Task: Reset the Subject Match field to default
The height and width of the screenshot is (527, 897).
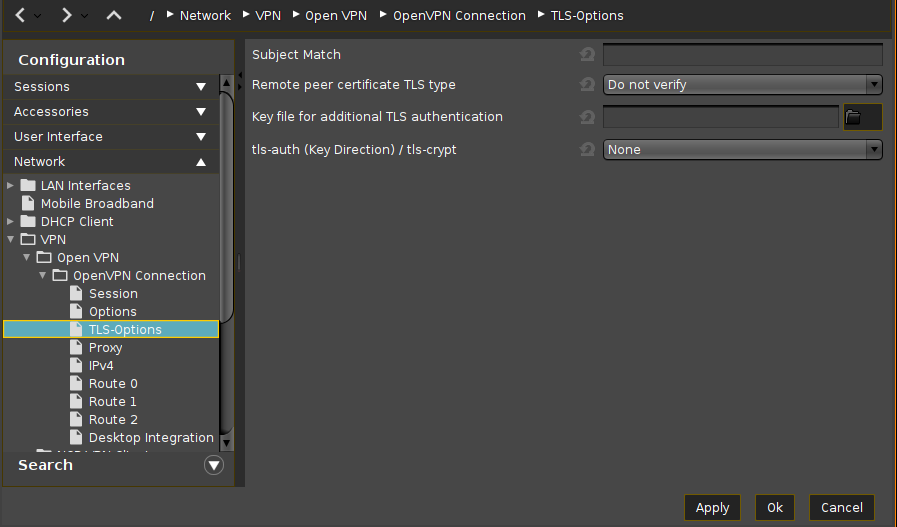Action: 587,55
